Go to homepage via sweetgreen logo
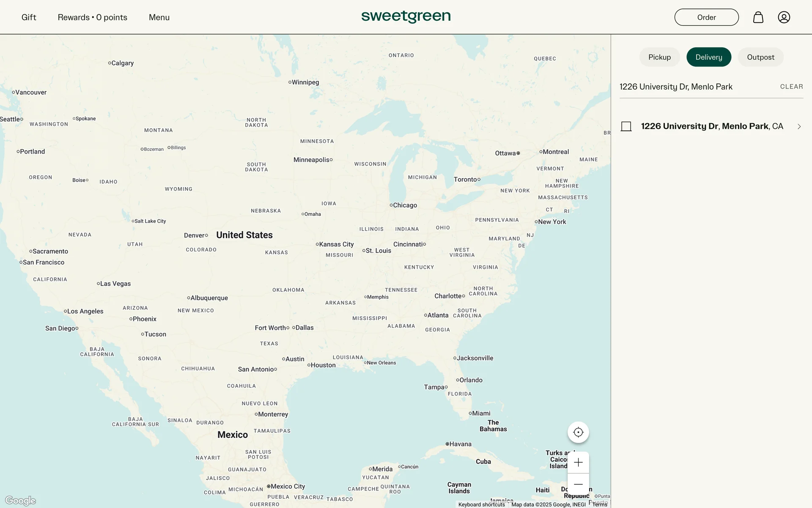The image size is (812, 508). (406, 17)
